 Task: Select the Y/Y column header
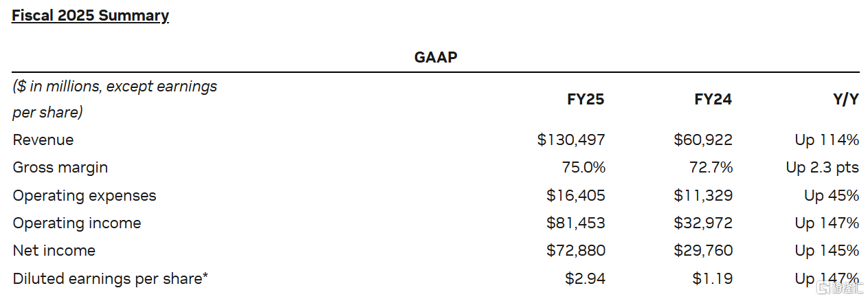tap(845, 99)
